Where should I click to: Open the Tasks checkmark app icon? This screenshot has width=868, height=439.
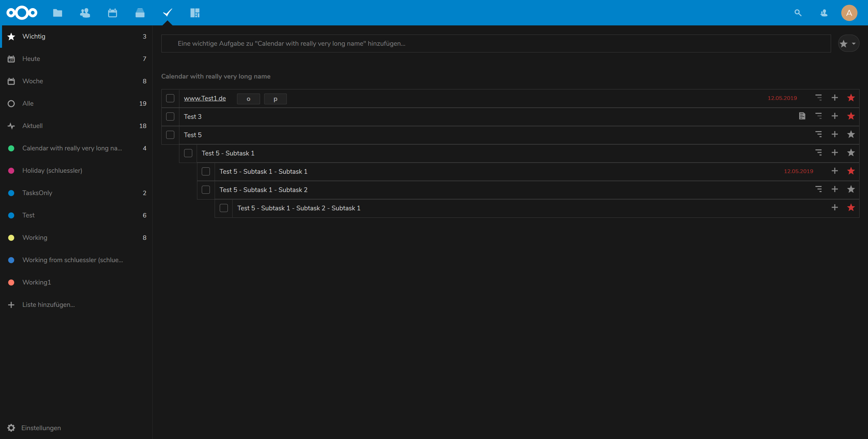coord(167,13)
